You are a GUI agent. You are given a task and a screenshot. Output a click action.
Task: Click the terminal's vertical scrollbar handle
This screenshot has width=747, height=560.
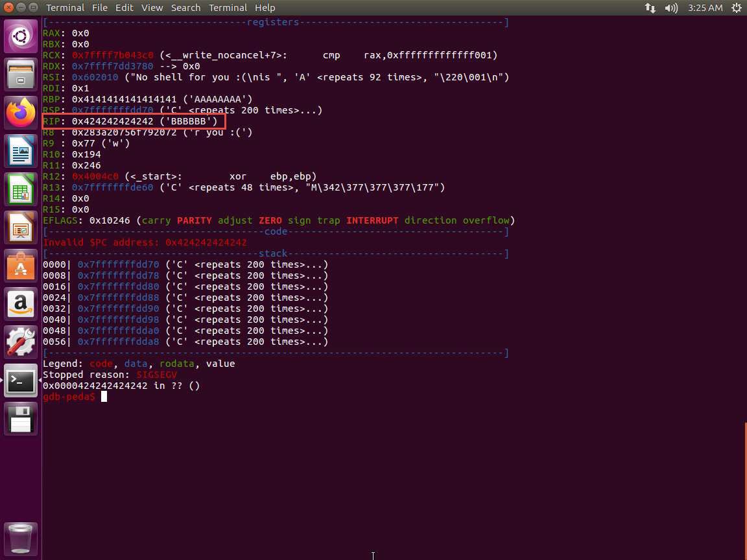pyautogui.click(x=744, y=447)
